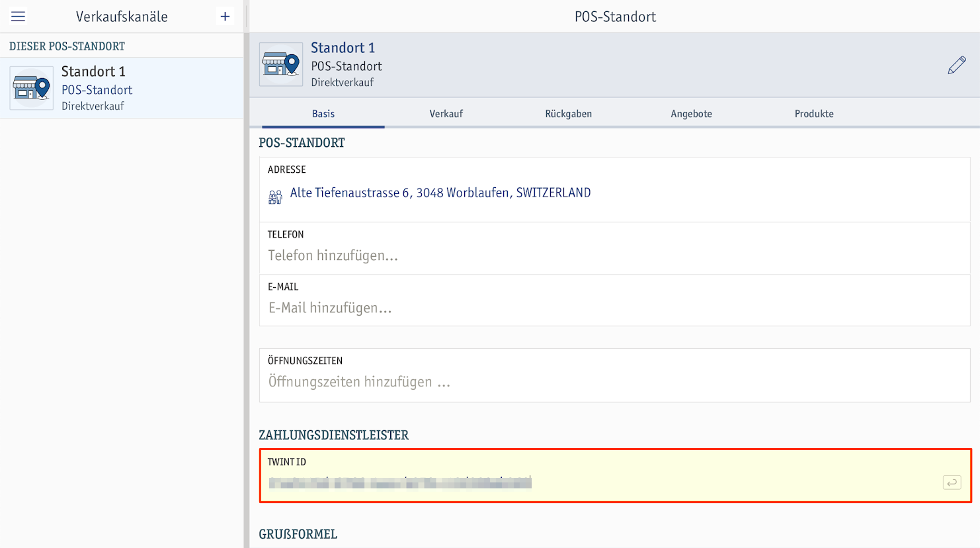The image size is (980, 548).
Task: Add a new Verkaufskanal with plus
Action: (x=225, y=17)
